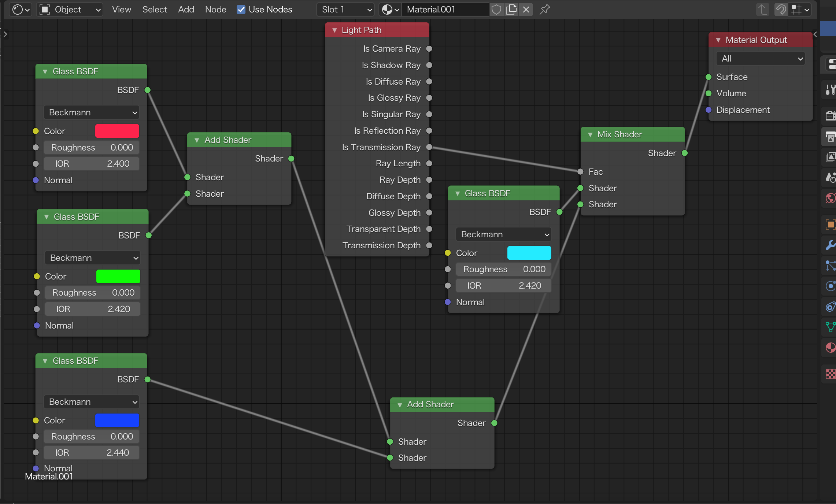Open the Physics properties tab
This screenshot has height=504, width=836.
coord(830,286)
